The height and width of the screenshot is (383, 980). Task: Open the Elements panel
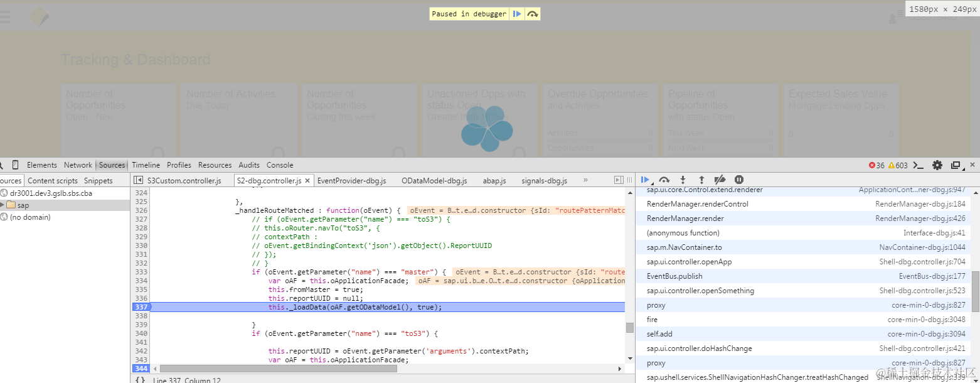42,165
